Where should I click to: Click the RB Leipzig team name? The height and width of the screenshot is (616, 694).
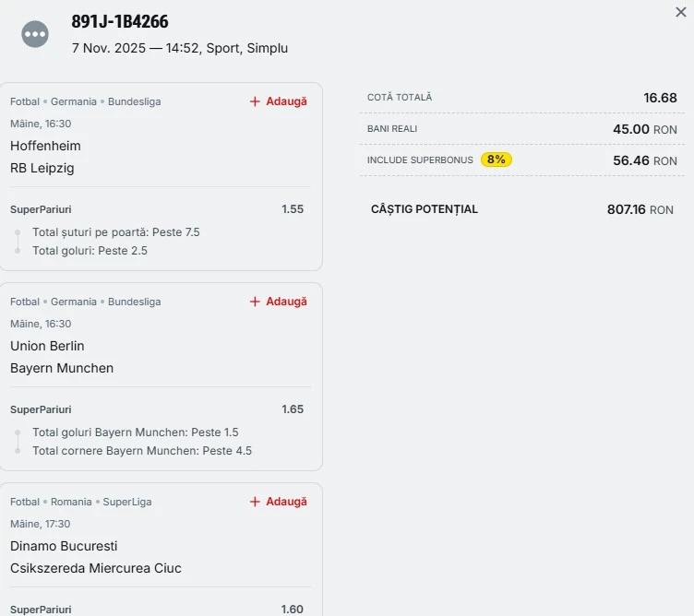(42, 168)
